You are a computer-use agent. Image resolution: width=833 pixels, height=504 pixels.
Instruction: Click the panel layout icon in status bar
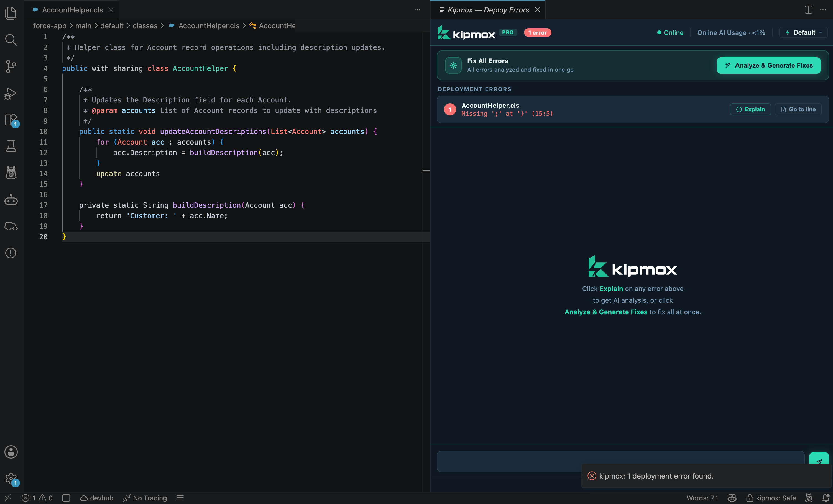(x=66, y=498)
